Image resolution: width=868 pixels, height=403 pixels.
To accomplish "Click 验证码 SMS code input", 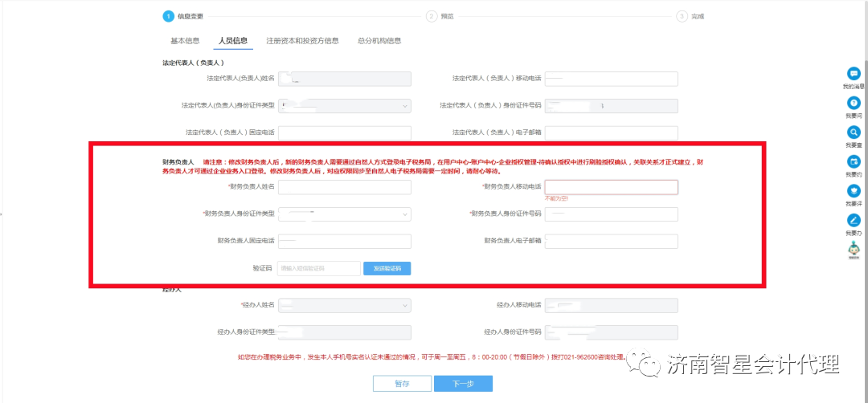I will tap(319, 268).
